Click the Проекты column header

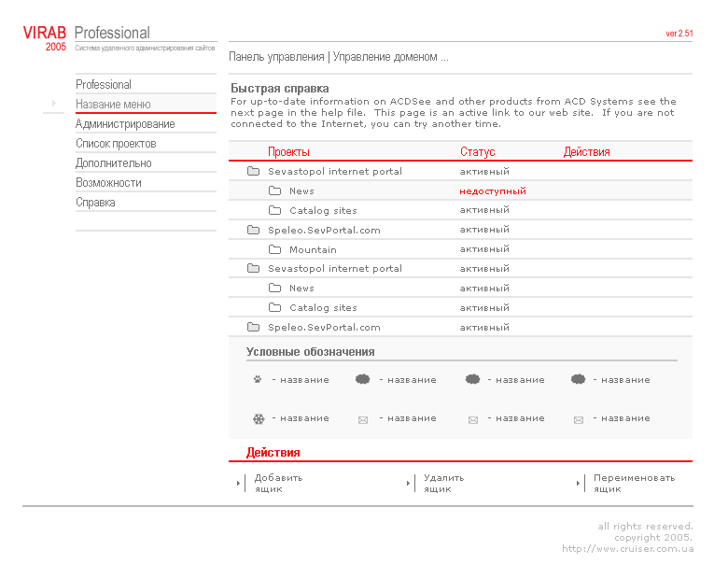pos(288,152)
